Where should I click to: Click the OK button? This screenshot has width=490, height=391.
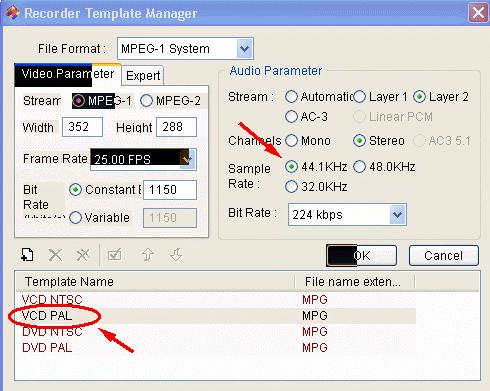click(361, 256)
